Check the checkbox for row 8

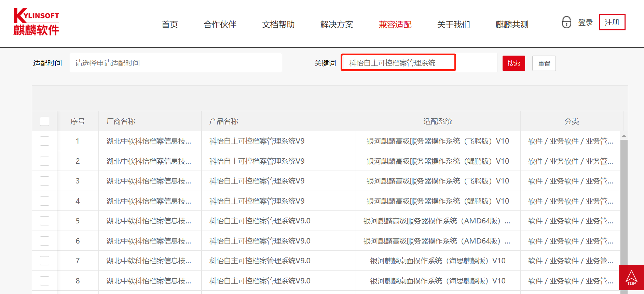click(x=45, y=281)
